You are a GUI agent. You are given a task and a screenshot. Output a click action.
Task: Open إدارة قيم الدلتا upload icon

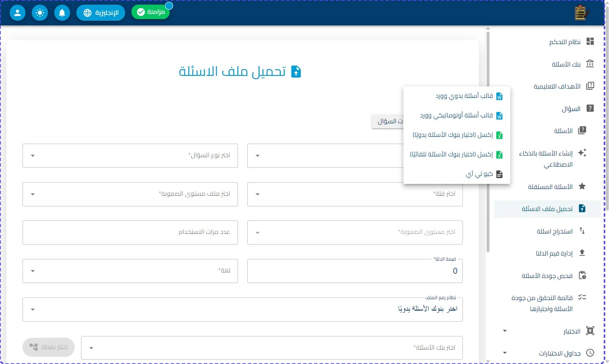(x=582, y=253)
